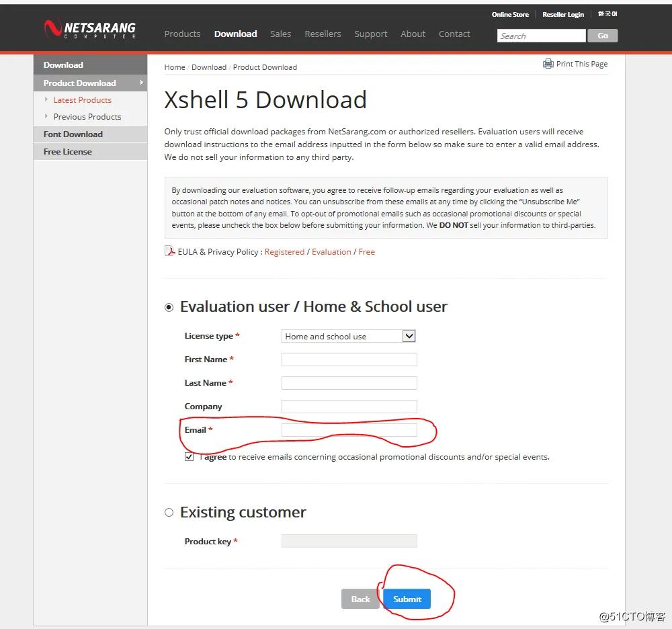This screenshot has width=672, height=629.
Task: Select Evaluation user / Home & School radio
Action: click(x=169, y=307)
